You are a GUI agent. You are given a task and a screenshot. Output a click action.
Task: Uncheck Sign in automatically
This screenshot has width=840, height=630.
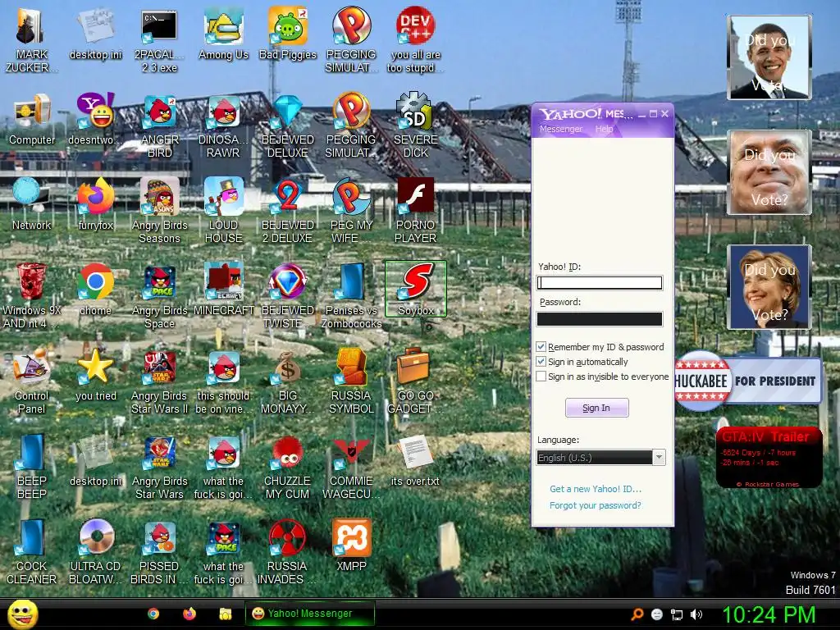point(541,362)
